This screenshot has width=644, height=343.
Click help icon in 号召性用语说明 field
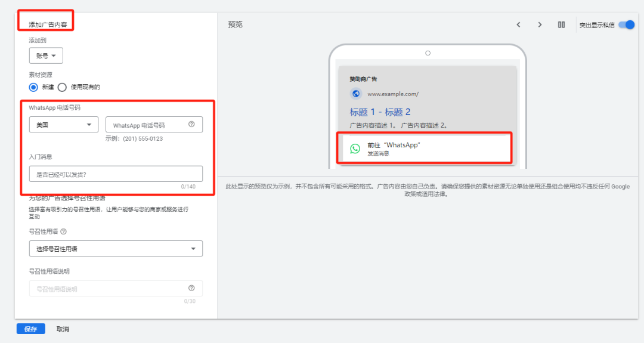[191, 288]
